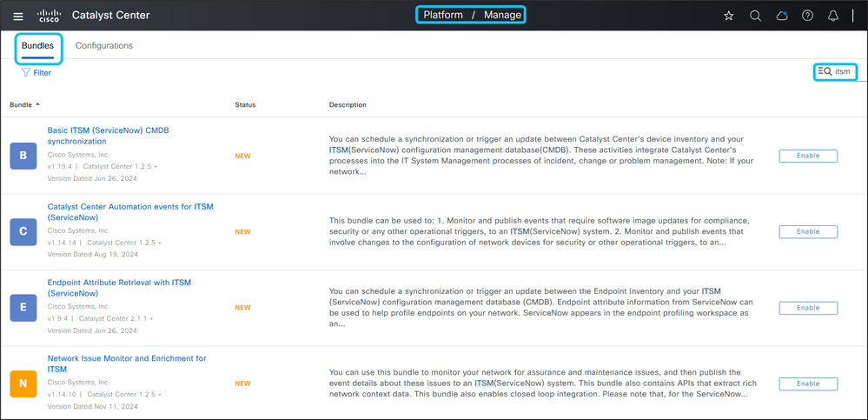Switch to the Configurations tab
868x420 pixels.
pos(104,45)
